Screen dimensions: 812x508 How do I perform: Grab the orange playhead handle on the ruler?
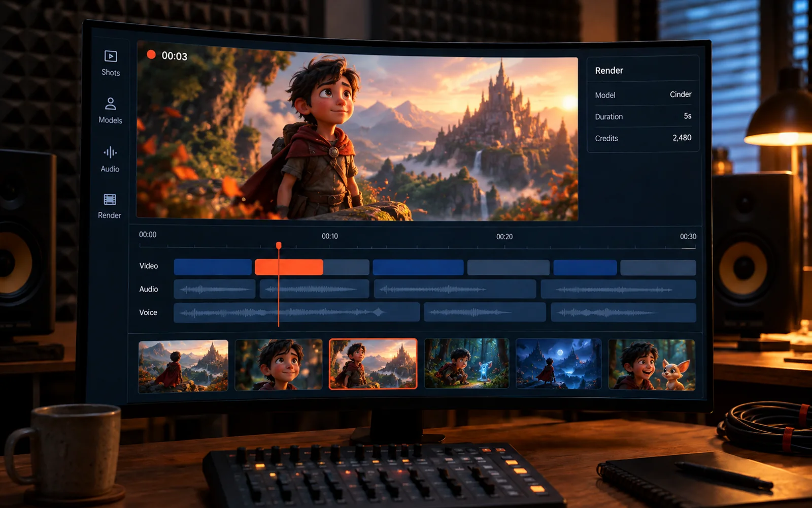pos(279,246)
